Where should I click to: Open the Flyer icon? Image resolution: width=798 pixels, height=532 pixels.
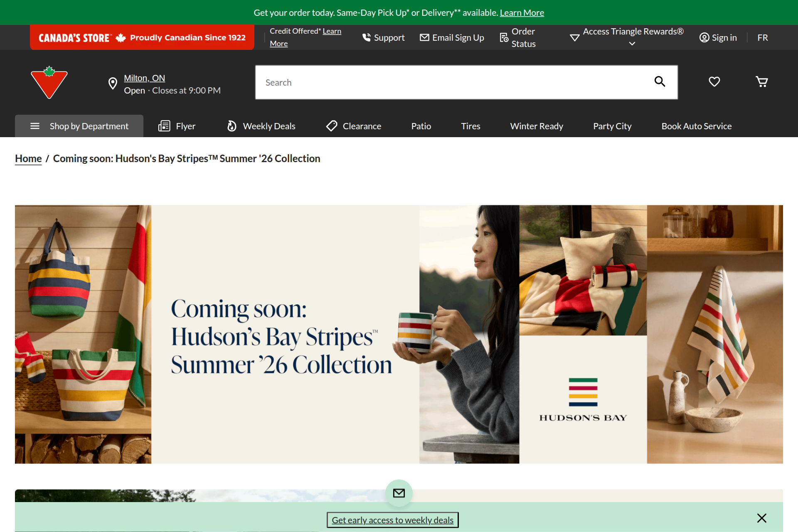click(165, 126)
